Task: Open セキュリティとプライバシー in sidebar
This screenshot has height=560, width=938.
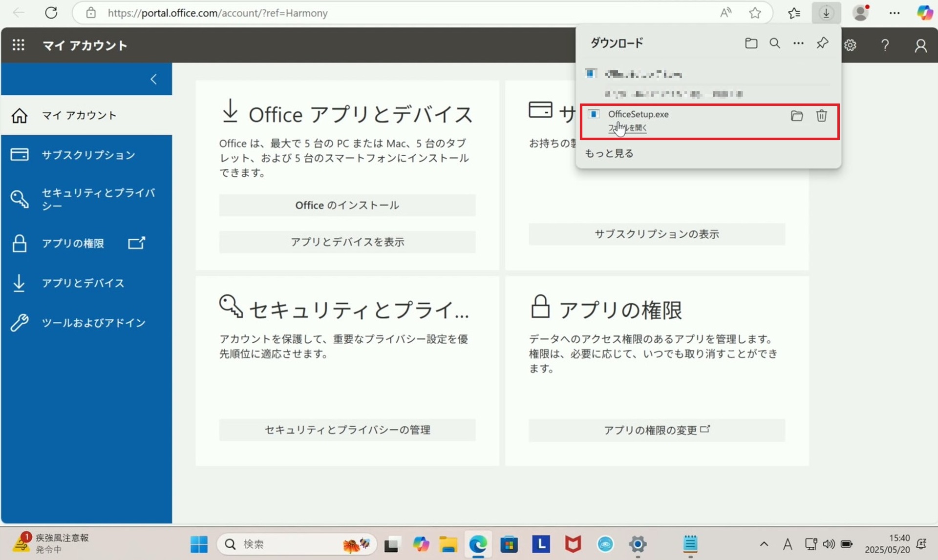Action: [x=86, y=199]
